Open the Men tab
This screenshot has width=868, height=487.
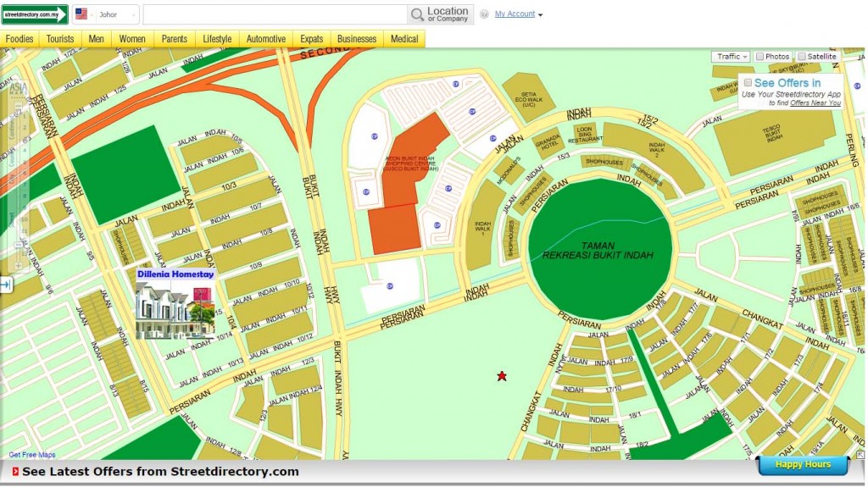97,39
